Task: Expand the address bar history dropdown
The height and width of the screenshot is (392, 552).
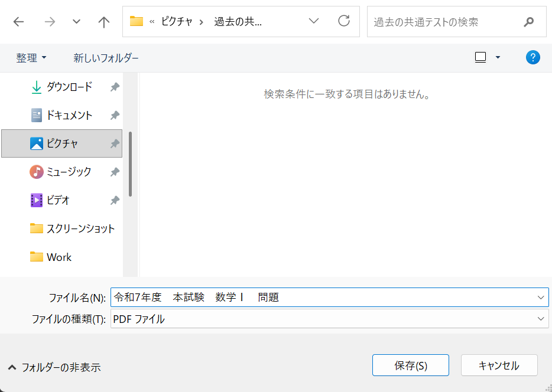Action: pos(313,21)
